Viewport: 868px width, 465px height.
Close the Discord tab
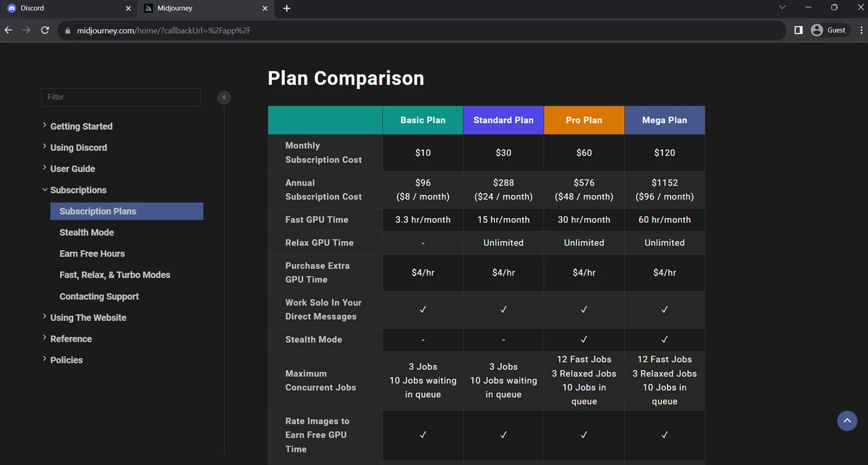[x=128, y=9]
